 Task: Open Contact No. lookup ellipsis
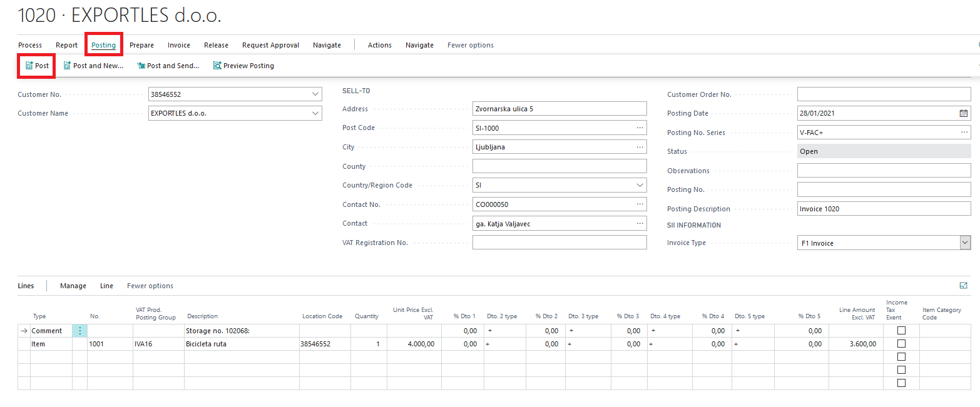click(x=640, y=204)
